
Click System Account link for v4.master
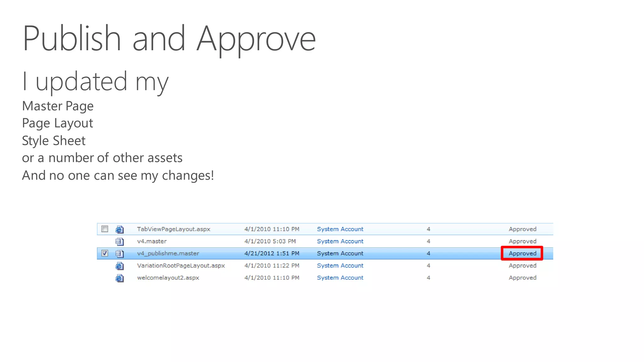[x=340, y=241]
